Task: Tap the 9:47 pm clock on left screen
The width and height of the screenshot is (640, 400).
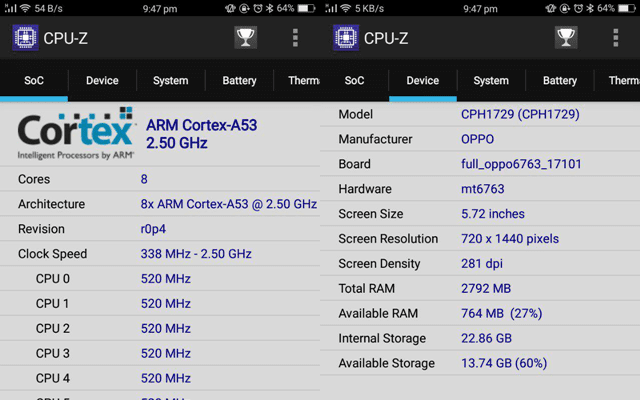Action: click(160, 9)
